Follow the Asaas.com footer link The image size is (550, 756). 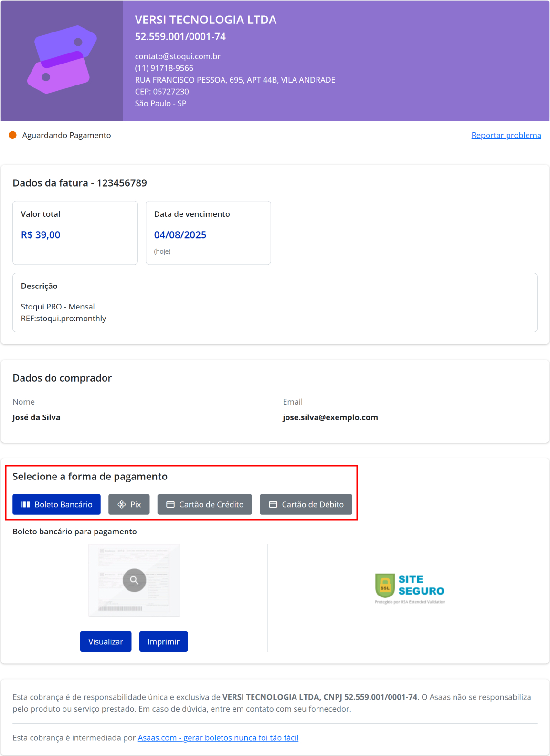[x=218, y=737]
